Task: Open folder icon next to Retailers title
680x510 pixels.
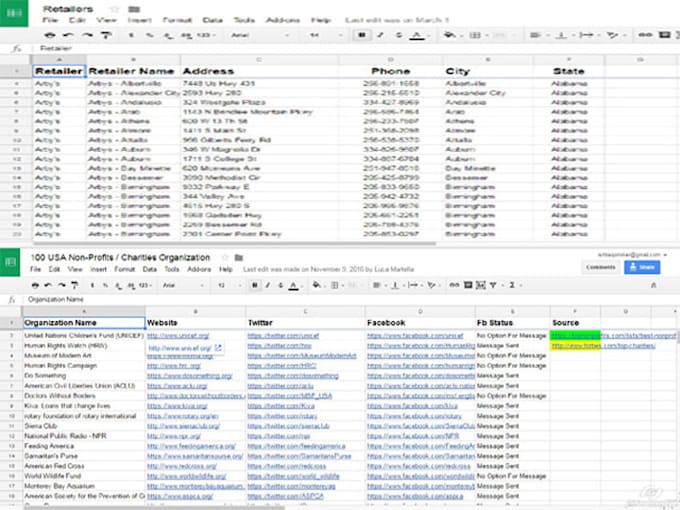Action: [x=134, y=9]
